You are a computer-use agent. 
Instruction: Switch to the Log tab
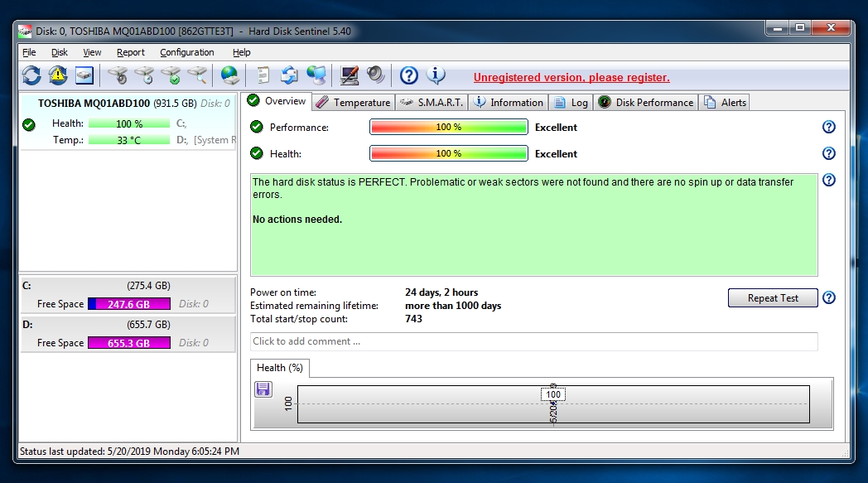tap(571, 103)
